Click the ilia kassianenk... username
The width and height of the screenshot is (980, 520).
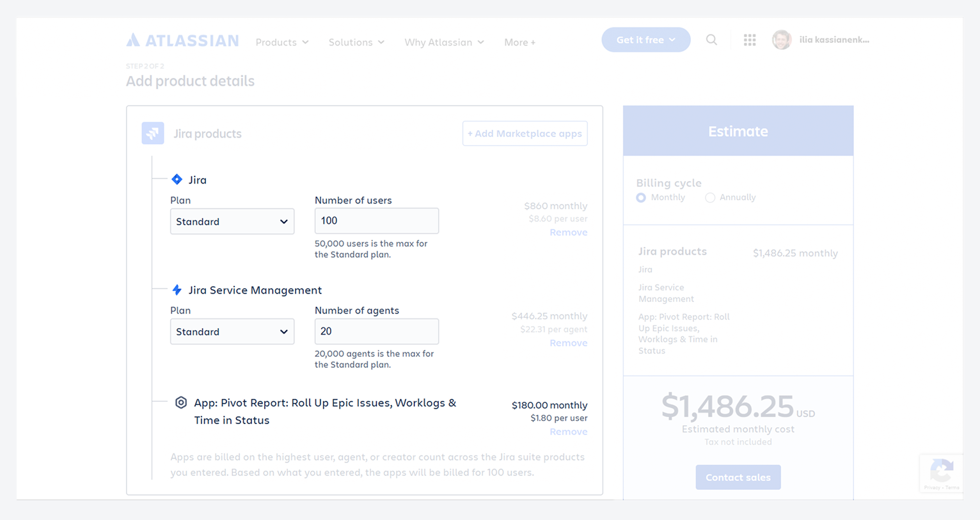tap(834, 40)
